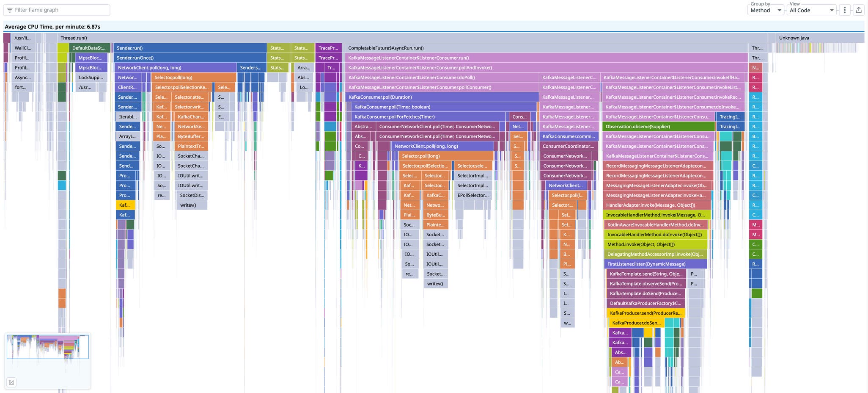
Task: Select the Unknown Java frame
Action: 820,38
